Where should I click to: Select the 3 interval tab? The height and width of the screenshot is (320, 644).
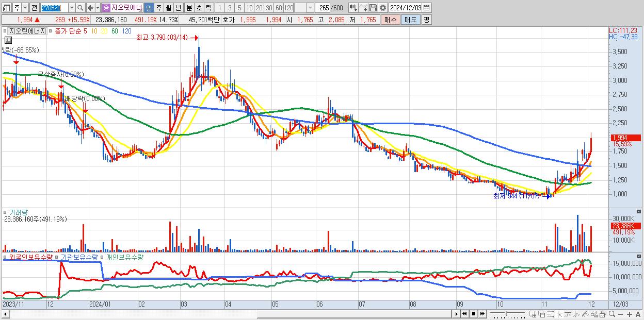click(x=230, y=8)
